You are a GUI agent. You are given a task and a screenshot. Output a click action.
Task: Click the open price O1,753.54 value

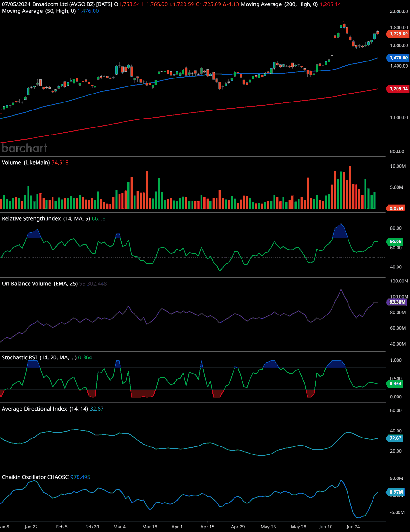(127, 4)
